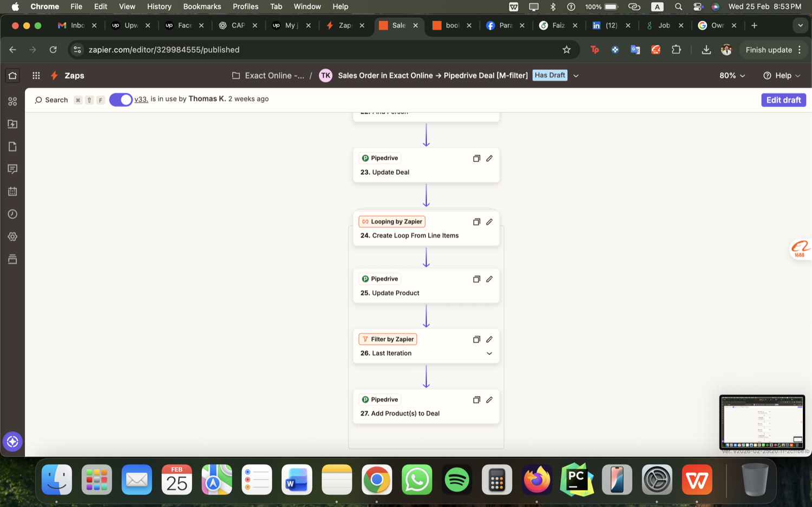The width and height of the screenshot is (812, 507).
Task: Open Search in the Zap editor
Action: pyautogui.click(x=51, y=100)
